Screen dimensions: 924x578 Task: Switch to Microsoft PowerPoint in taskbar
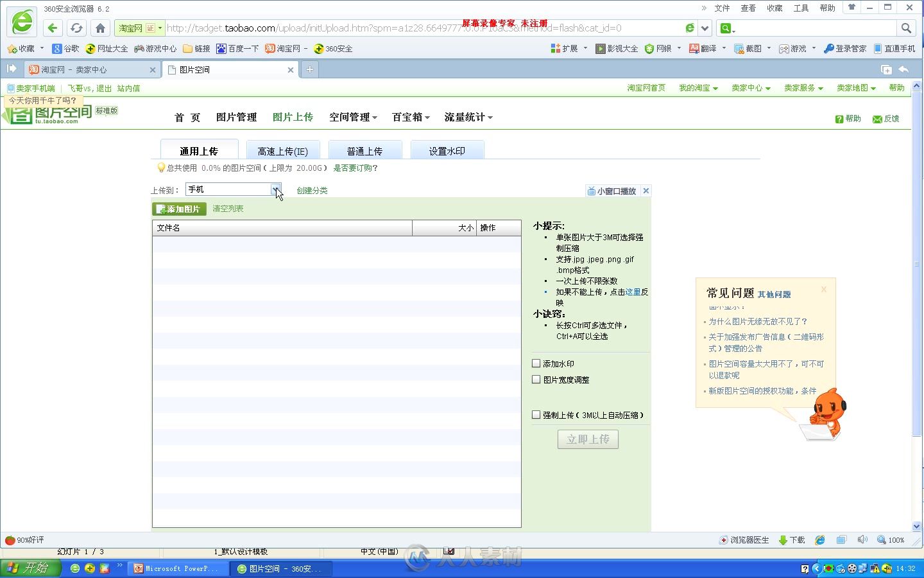(x=178, y=568)
